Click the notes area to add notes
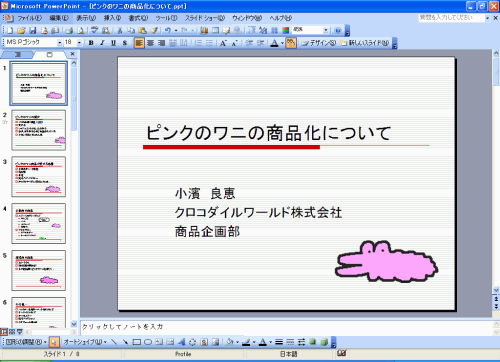Viewport: 500px width, 362px height. (x=286, y=327)
